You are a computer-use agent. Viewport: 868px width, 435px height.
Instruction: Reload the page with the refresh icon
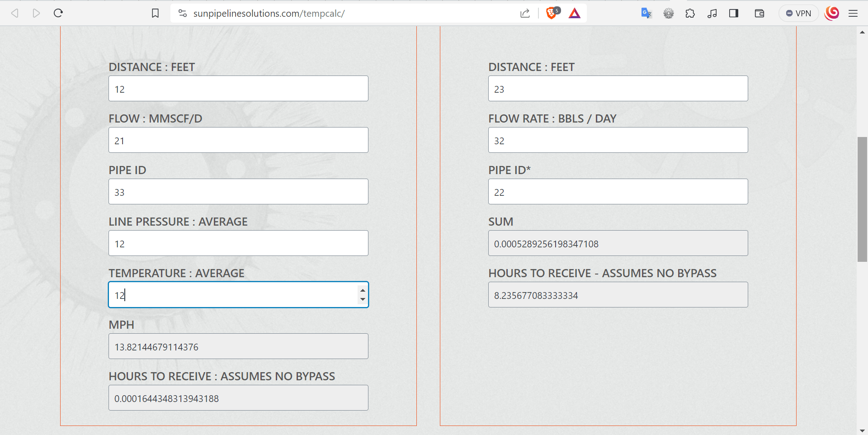tap(58, 13)
